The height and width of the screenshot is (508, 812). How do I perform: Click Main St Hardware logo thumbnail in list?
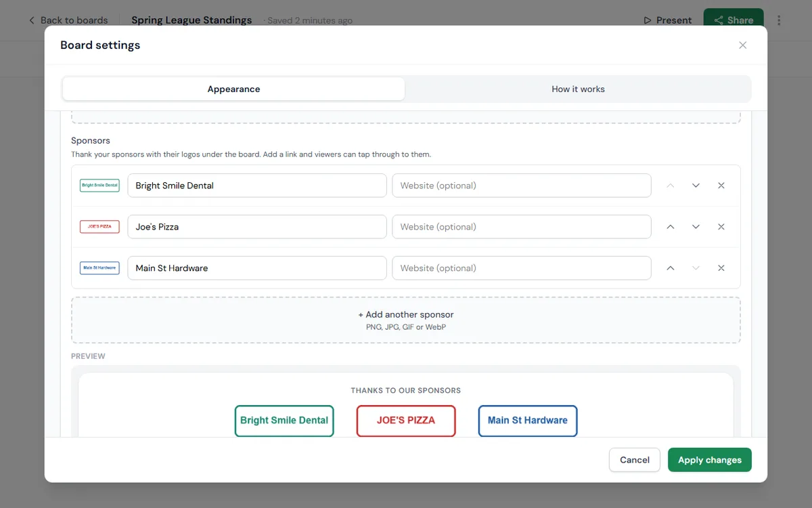click(x=99, y=268)
